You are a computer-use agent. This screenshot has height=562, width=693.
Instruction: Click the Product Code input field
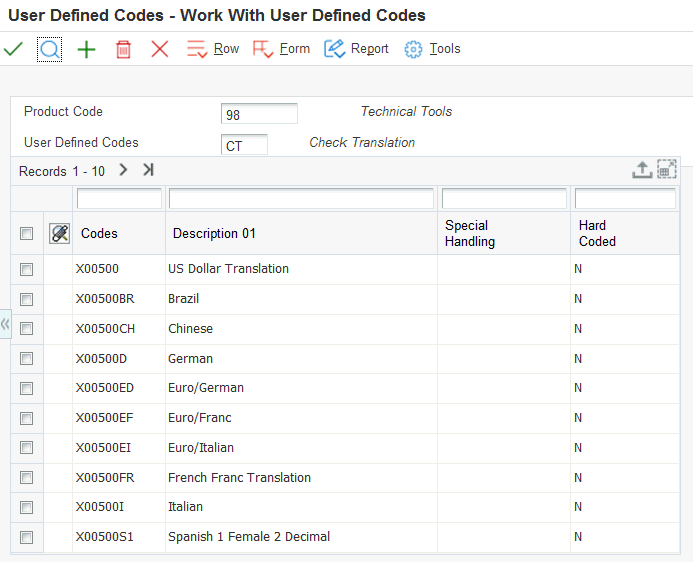[x=259, y=114]
